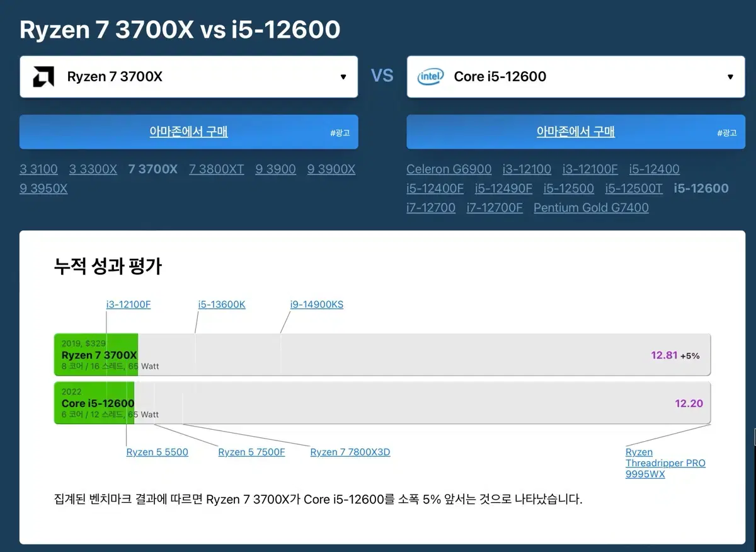
Task: Click the benchmark summary sentence below chart
Action: pos(318,500)
